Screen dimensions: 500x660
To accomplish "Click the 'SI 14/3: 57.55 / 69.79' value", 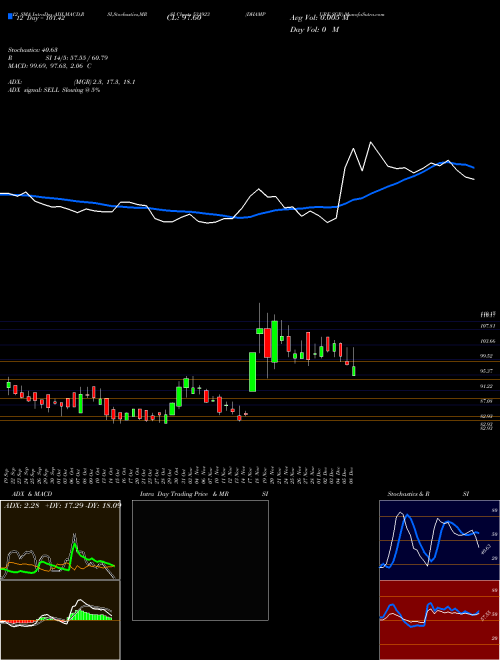I will pyautogui.click(x=77, y=58).
